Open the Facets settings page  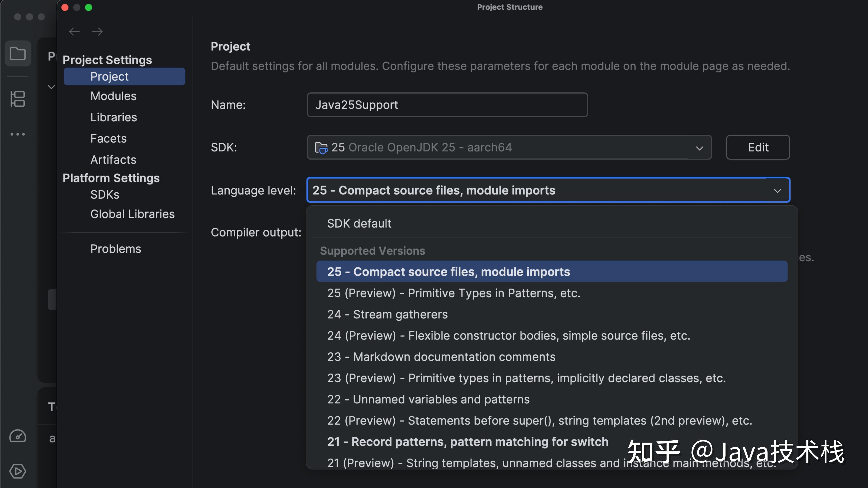tap(108, 138)
